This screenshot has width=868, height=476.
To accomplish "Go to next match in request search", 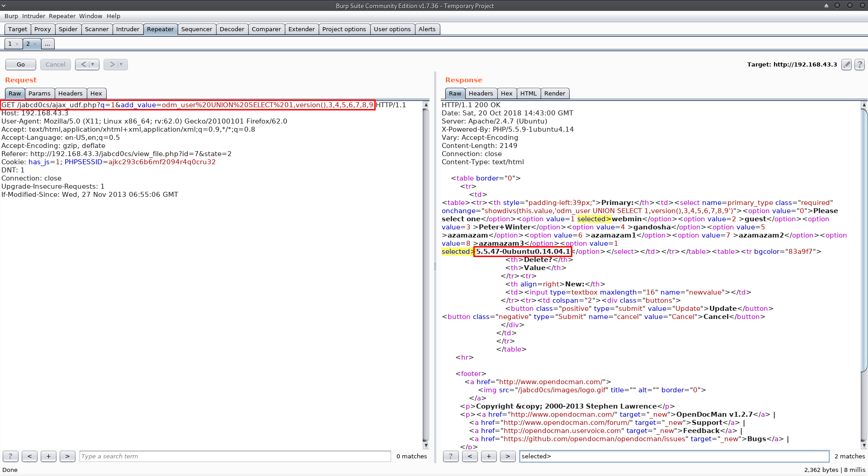I will point(67,456).
